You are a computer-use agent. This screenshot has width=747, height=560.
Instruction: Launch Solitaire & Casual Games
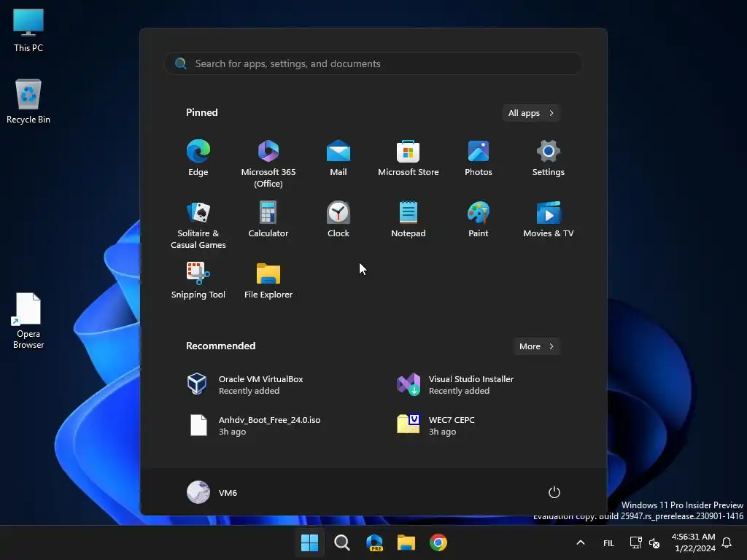point(198,225)
